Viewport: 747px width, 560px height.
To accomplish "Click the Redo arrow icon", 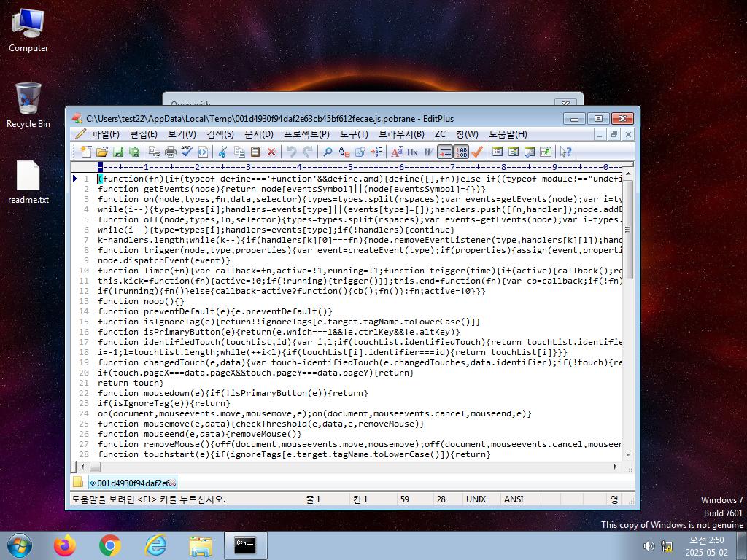I will coord(308,152).
